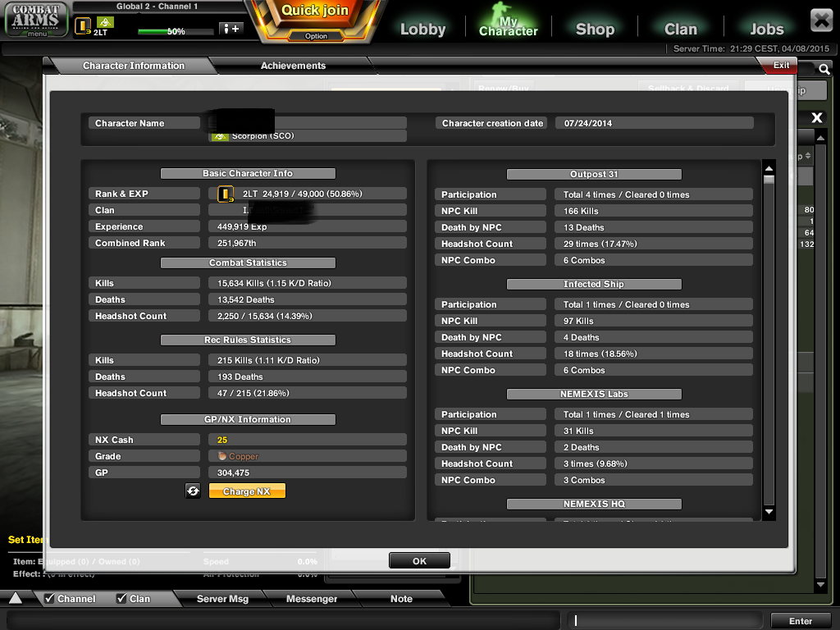
Task: Open the Lobby menu
Action: click(x=422, y=29)
